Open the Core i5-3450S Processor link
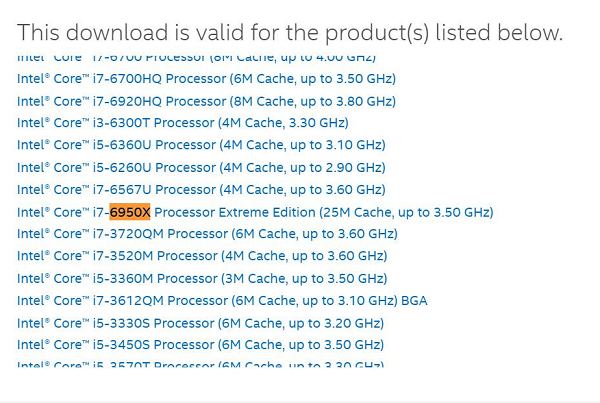The width and height of the screenshot is (600, 403). click(200, 345)
